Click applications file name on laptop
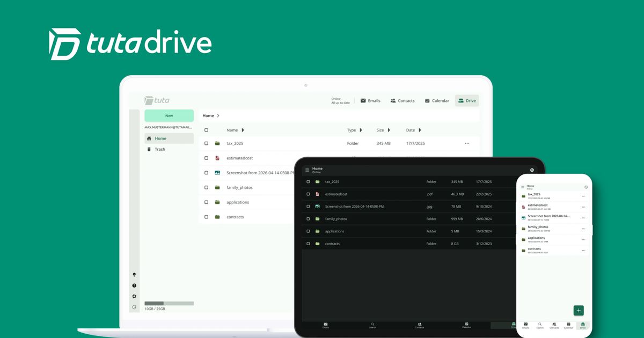 (x=238, y=202)
